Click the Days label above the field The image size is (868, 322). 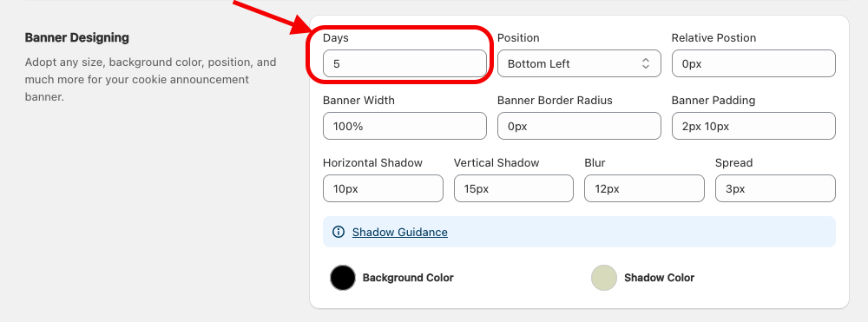[x=336, y=38]
